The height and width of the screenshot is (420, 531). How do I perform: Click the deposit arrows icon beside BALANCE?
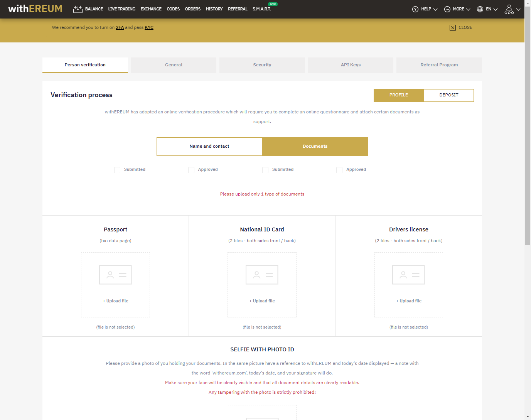78,8
